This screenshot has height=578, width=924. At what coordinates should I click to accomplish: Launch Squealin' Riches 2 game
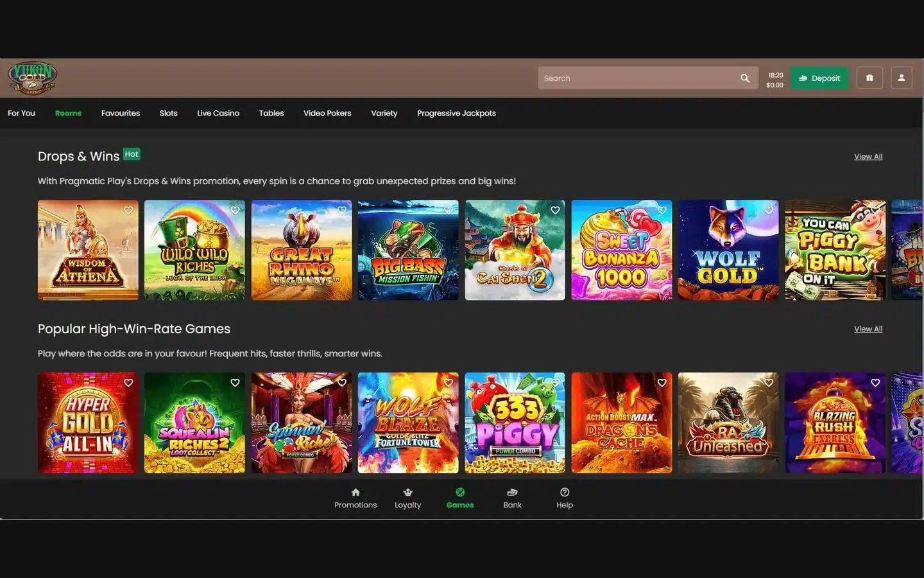(194, 423)
